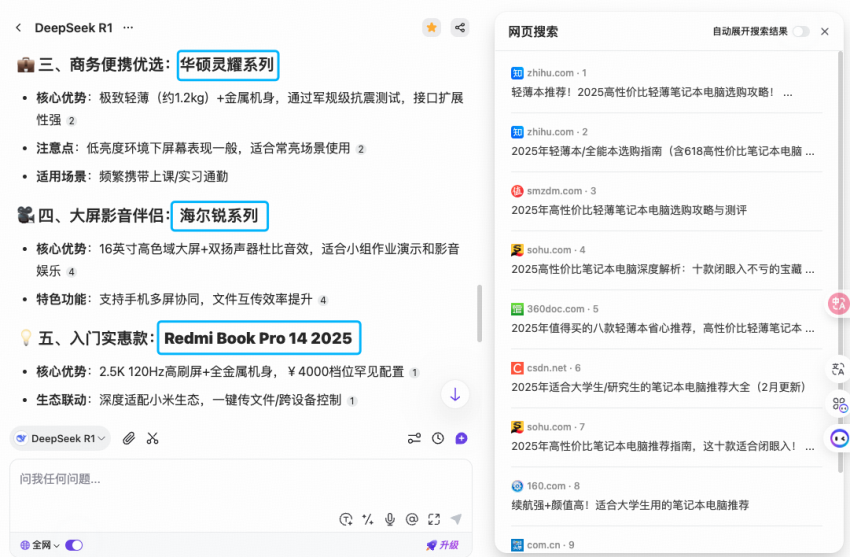Click the scissors screenshot icon

153,438
